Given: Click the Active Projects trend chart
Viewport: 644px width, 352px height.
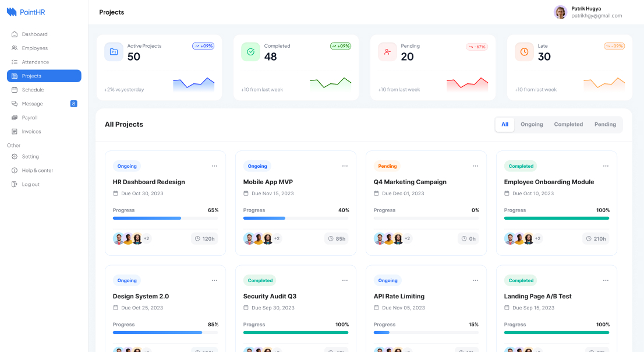Looking at the screenshot, I should pyautogui.click(x=194, y=84).
